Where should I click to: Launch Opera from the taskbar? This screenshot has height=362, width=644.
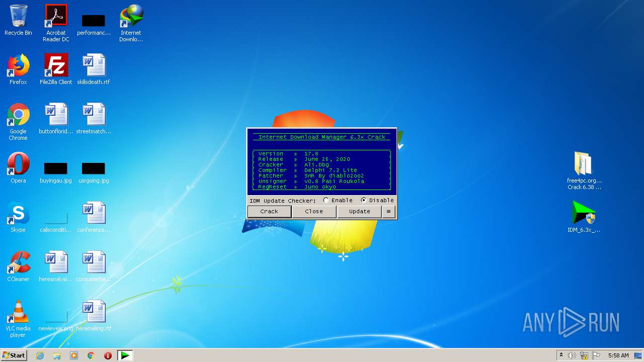point(108,355)
